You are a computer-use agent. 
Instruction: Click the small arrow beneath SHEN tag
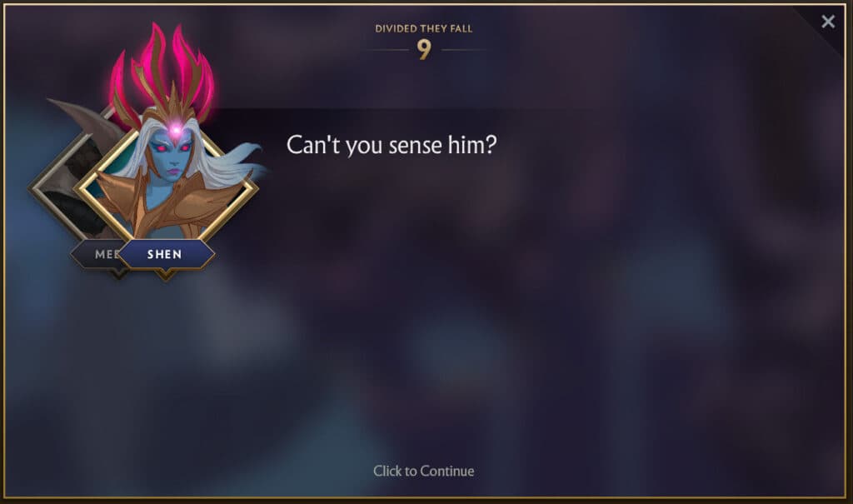click(166, 275)
